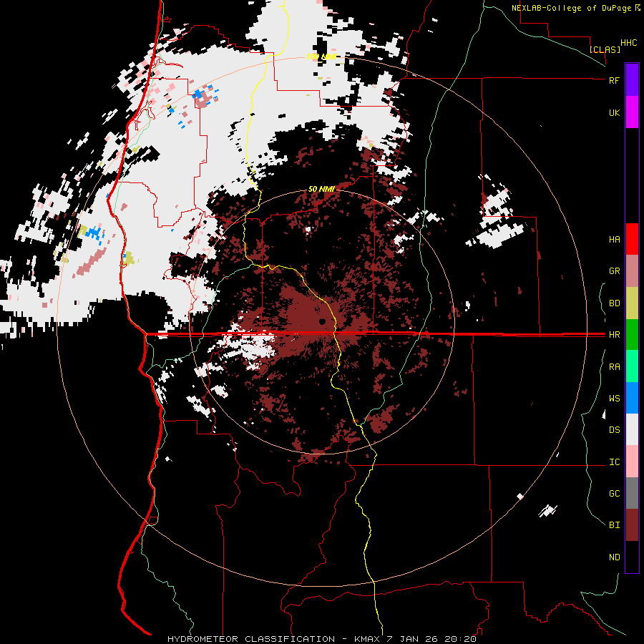
Task: Click the HR legend label
Action: point(614,335)
